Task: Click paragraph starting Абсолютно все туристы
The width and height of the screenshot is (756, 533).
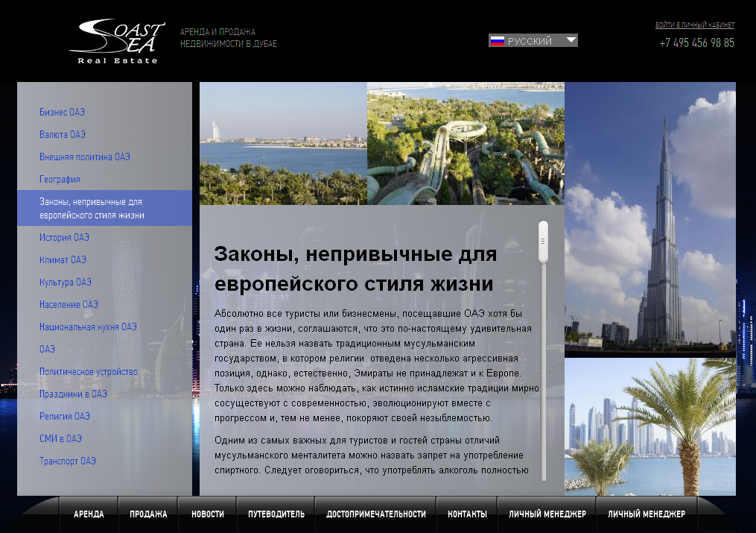Action: (377, 365)
